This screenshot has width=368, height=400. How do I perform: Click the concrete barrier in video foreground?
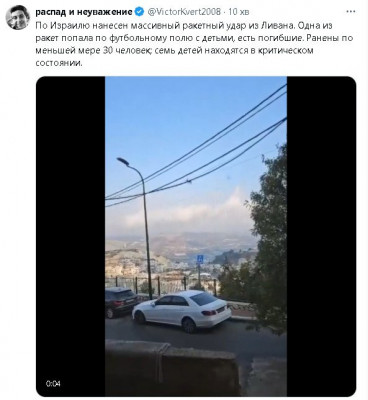172,367
